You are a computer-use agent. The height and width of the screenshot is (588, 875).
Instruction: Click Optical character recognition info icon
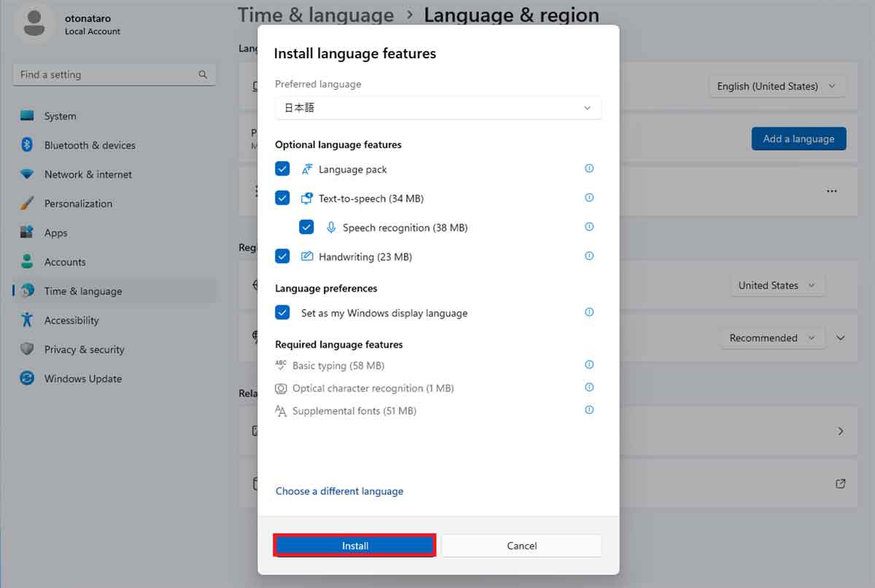[x=589, y=387]
